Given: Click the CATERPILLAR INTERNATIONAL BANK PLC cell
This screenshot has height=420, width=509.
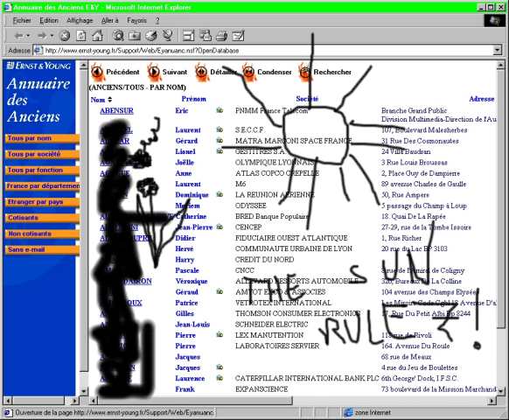Looking at the screenshot, I should [x=307, y=378].
